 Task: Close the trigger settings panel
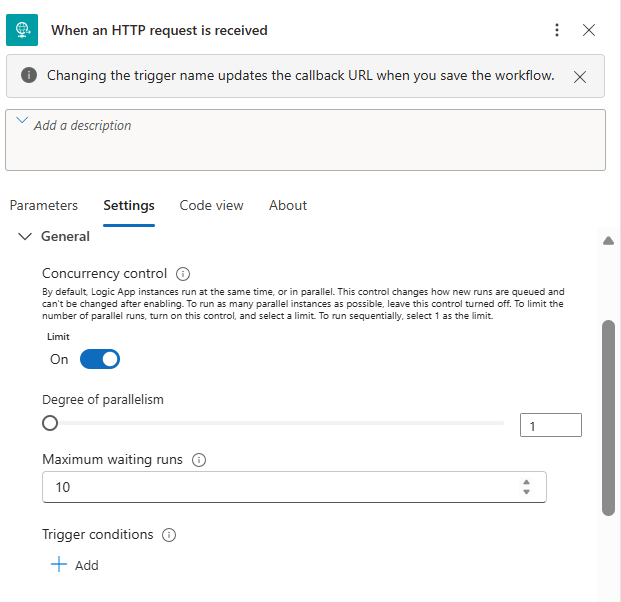click(589, 30)
